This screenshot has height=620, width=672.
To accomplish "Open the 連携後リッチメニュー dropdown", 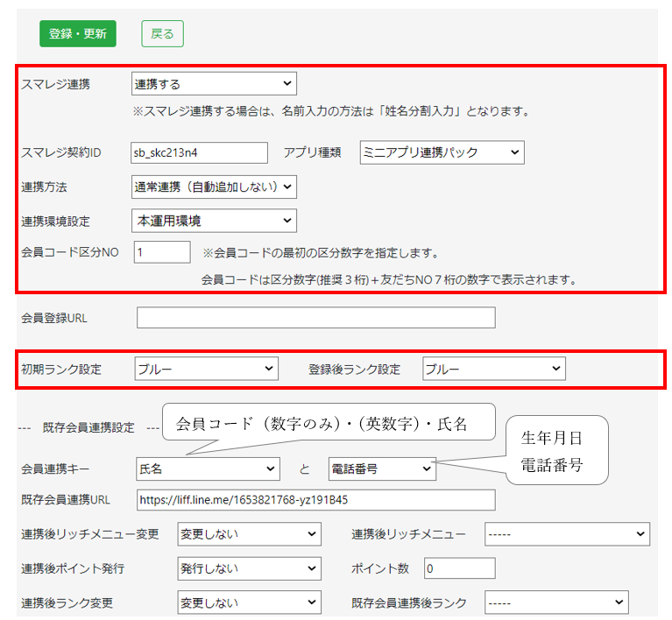I will coord(567,534).
